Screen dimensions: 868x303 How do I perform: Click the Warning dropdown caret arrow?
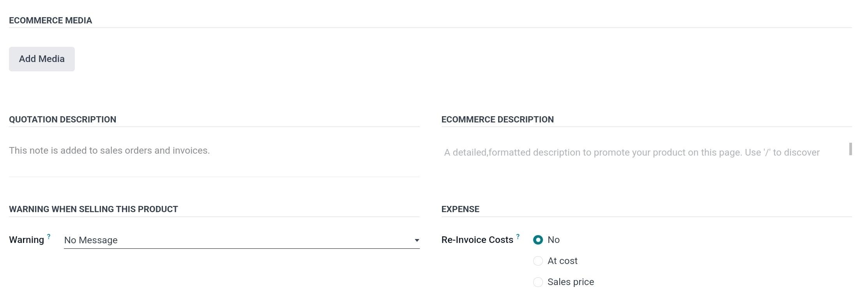[x=417, y=240]
